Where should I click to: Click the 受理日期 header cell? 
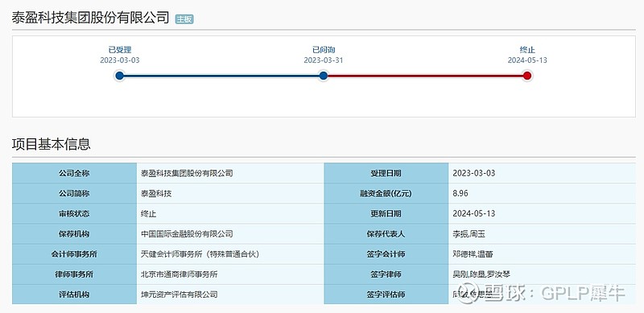(386, 173)
